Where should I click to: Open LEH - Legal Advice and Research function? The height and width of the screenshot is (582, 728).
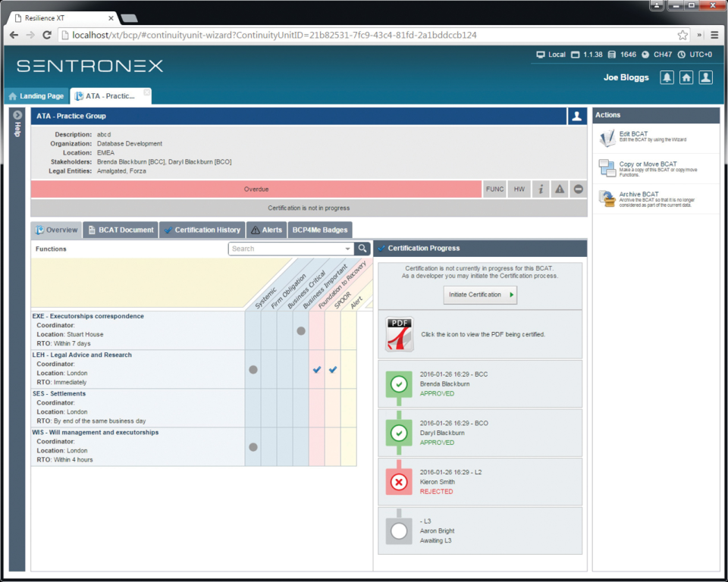click(82, 355)
